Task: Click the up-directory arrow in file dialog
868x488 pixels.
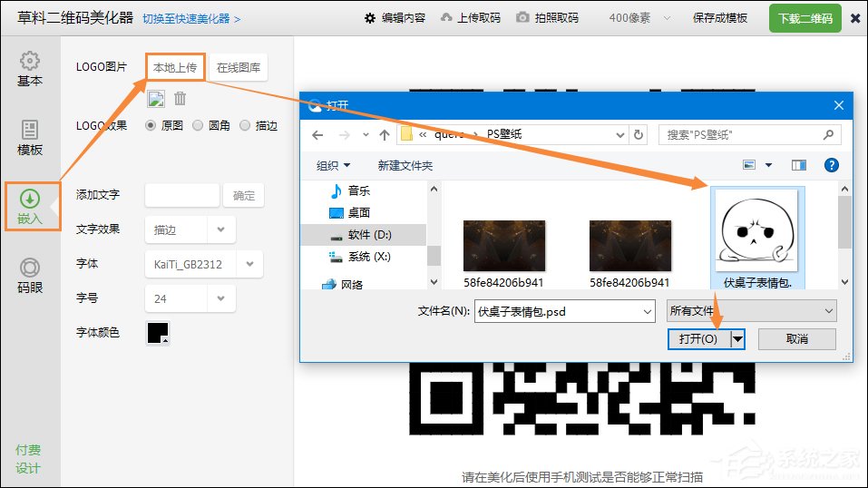Action: tap(385, 135)
